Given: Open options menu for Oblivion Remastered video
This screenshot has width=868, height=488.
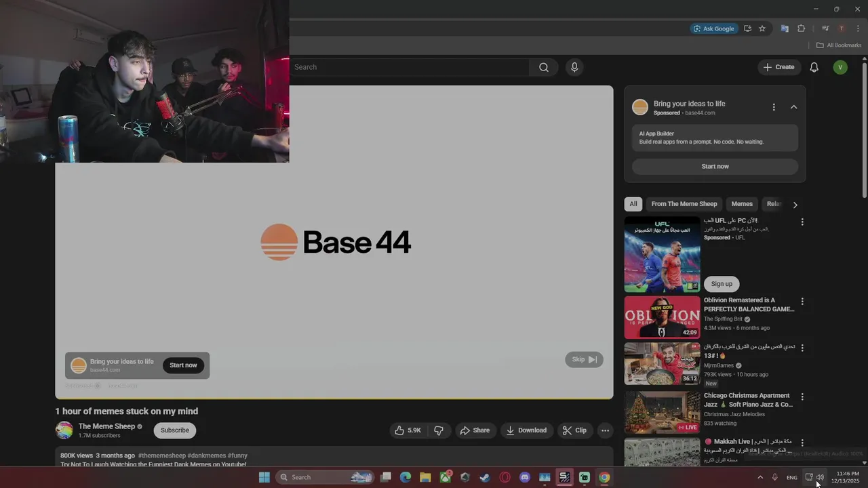Looking at the screenshot, I should click(x=802, y=302).
